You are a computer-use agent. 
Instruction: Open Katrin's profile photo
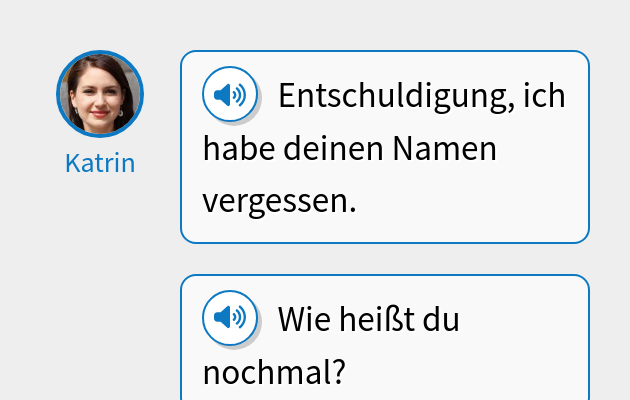point(100,94)
